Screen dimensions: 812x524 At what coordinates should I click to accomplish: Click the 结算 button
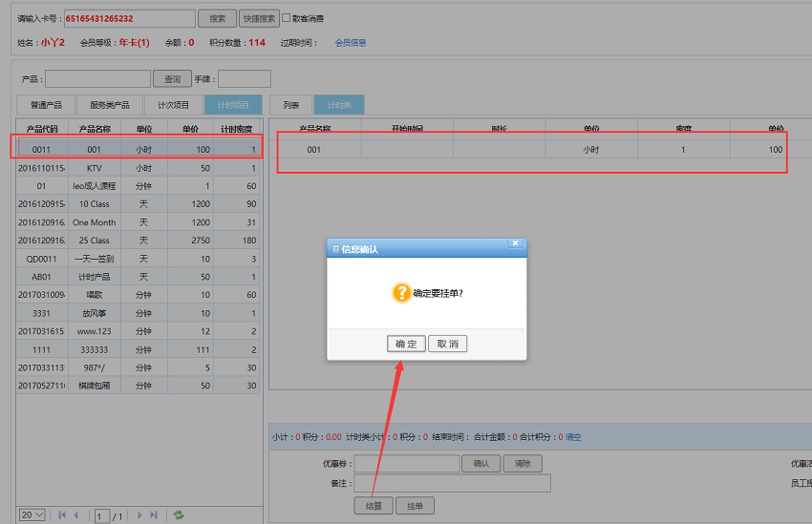(373, 505)
